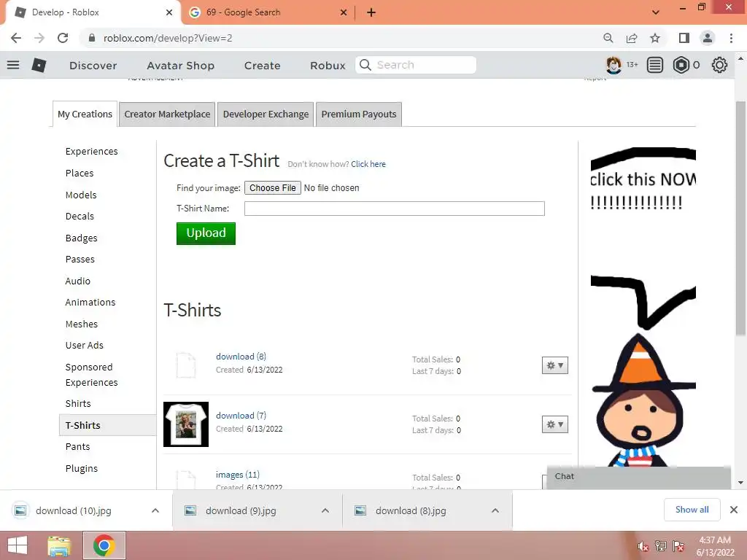
Task: Click the site lock icon
Action: 92,38
